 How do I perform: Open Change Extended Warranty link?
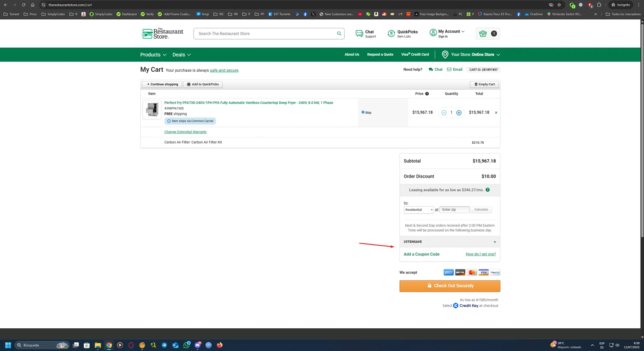coord(185,132)
